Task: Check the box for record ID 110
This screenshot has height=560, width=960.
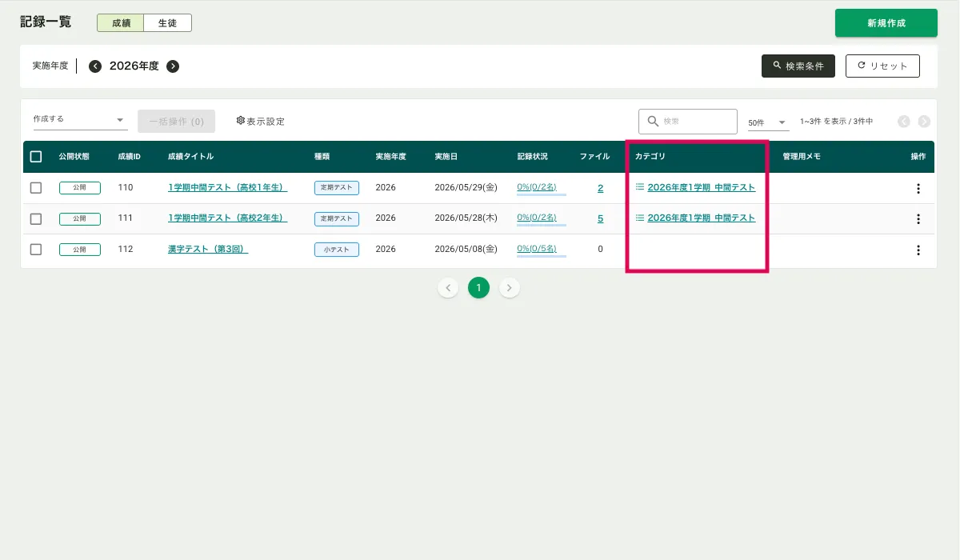Action: tap(36, 188)
